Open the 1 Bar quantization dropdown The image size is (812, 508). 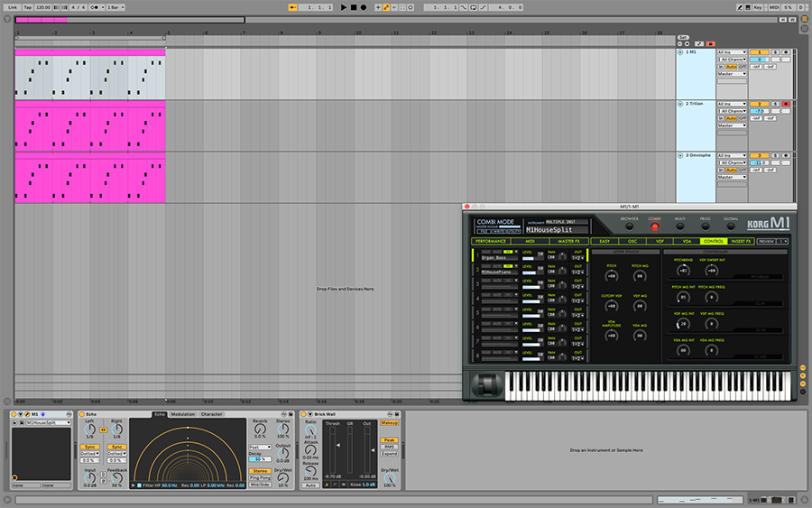point(116,7)
